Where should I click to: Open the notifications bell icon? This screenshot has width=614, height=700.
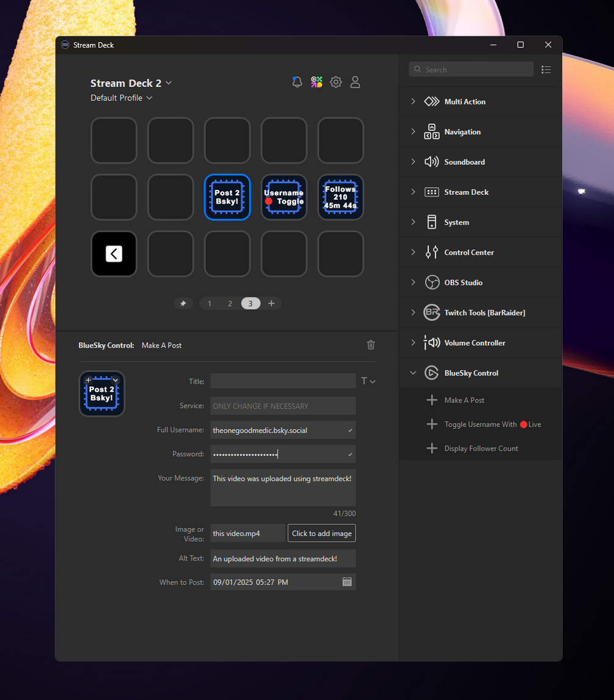click(297, 82)
